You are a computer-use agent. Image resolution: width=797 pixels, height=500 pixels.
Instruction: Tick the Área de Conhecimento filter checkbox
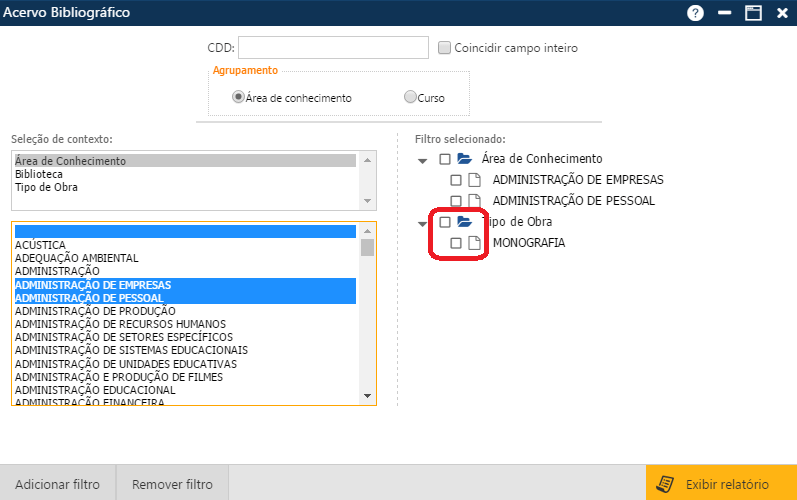(445, 159)
